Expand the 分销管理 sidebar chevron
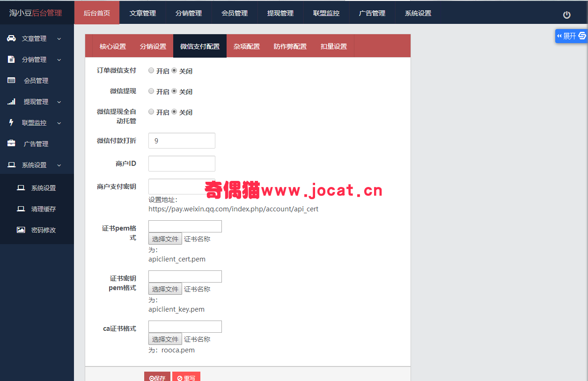Viewport: 588px width, 381px height. coord(59,60)
